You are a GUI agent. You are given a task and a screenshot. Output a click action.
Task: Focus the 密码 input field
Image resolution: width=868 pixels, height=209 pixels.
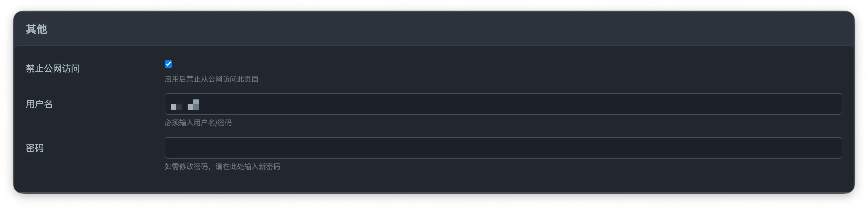503,148
